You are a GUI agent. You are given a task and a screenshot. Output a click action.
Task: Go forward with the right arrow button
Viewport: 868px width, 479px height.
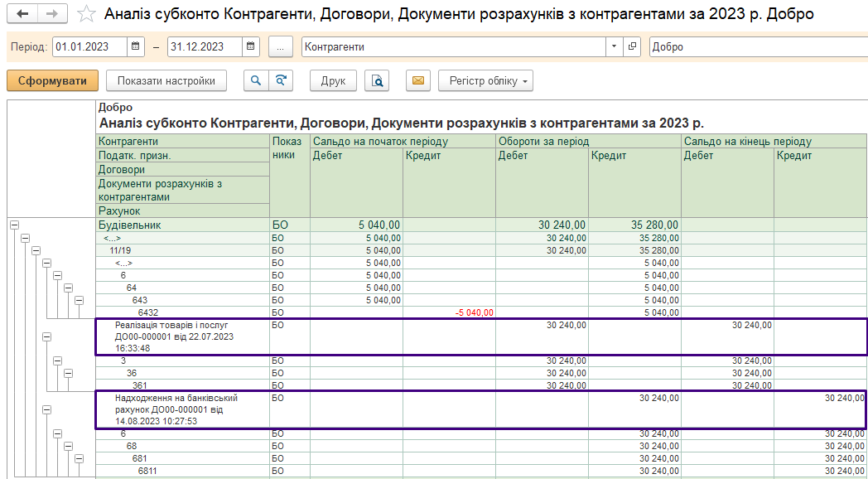[x=51, y=14]
